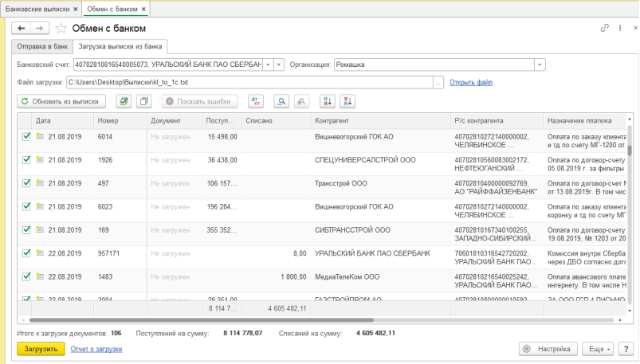The image size is (640, 364).
Task: Select amount cell 36 438,00
Action: point(222,160)
